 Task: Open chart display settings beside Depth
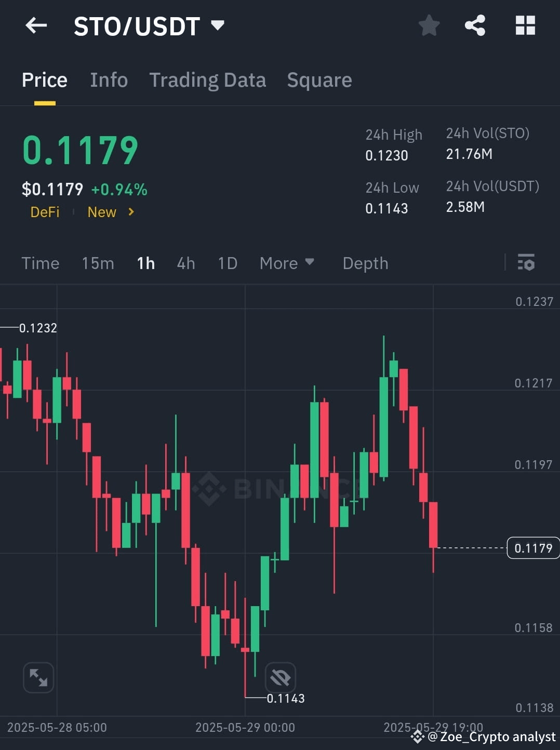point(526,263)
